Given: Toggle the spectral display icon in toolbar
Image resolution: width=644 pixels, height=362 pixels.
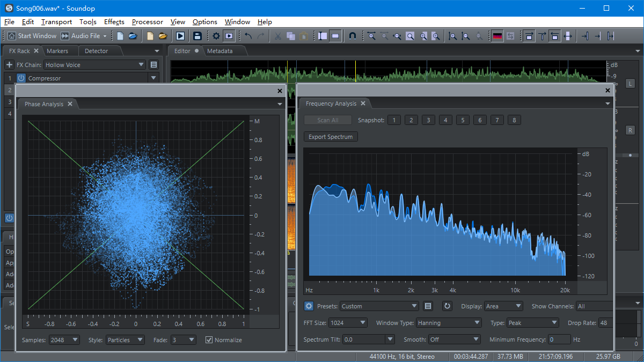Looking at the screenshot, I should pos(497,36).
